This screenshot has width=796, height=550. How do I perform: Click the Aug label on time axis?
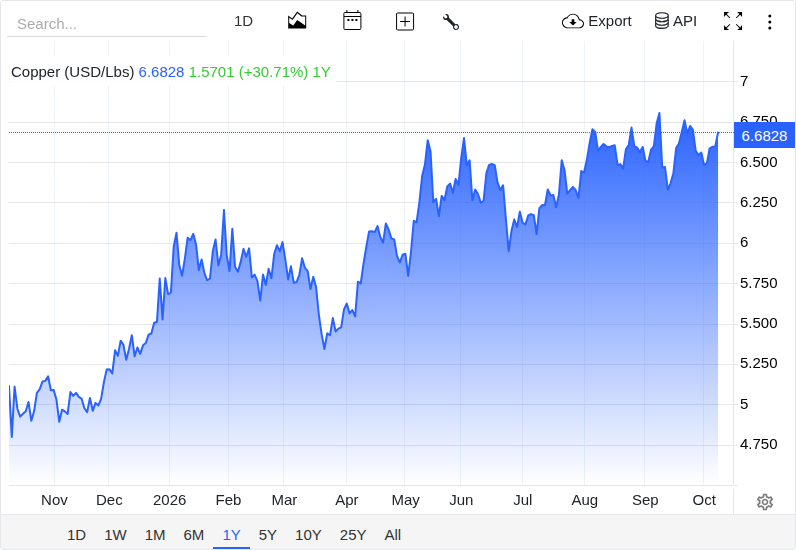(x=585, y=500)
